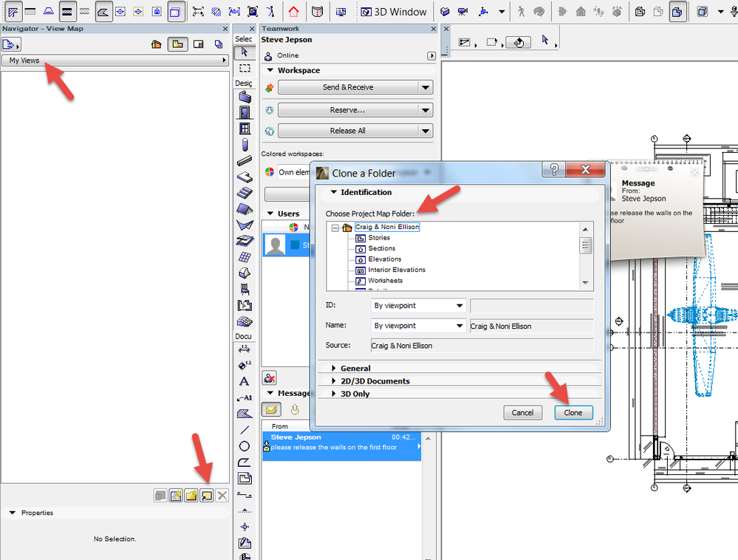Select Elevations in the project map tree

385,259
